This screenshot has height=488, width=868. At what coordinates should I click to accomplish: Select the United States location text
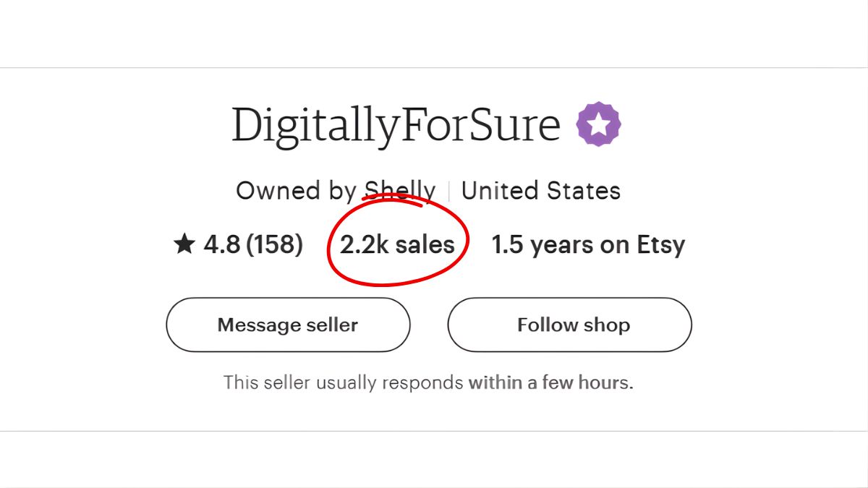coord(540,191)
